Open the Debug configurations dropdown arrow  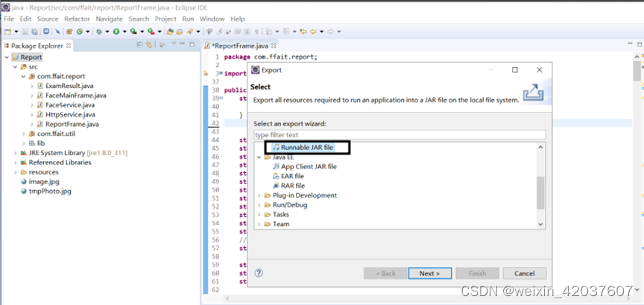point(107,31)
